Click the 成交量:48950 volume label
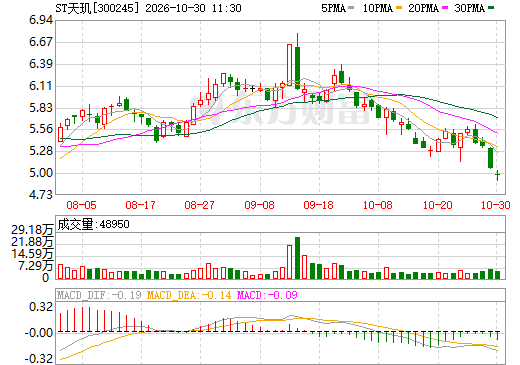The height and width of the screenshot is (365, 520). pyautogui.click(x=93, y=224)
